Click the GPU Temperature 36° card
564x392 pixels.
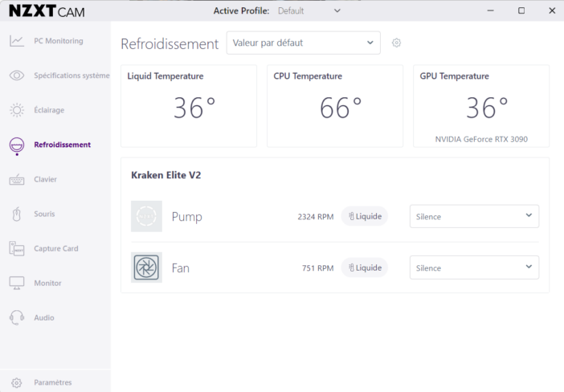[481, 106]
